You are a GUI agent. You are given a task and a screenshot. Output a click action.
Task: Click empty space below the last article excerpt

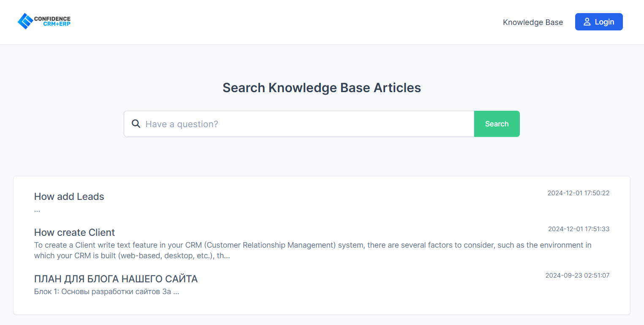pyautogui.click(x=321, y=306)
